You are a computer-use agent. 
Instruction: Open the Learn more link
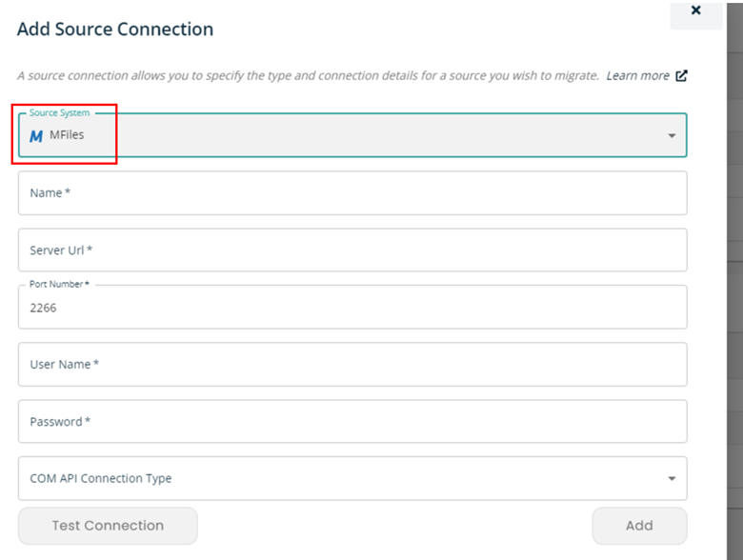tap(638, 76)
